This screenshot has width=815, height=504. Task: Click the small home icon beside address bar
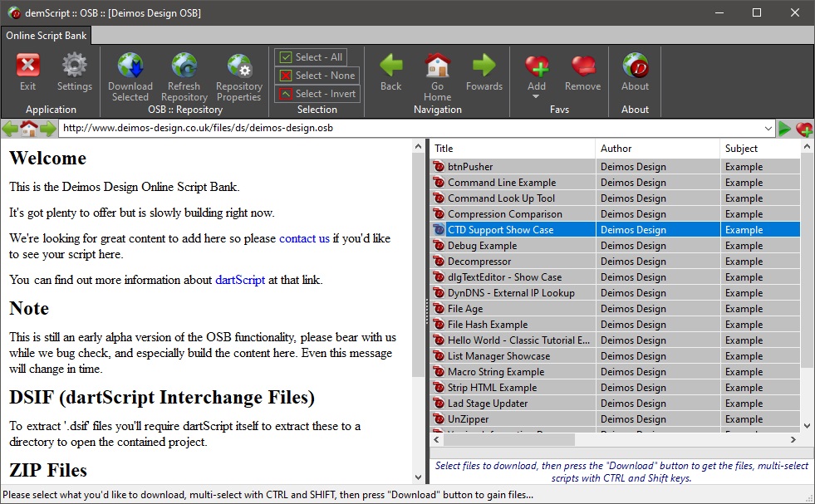point(28,129)
